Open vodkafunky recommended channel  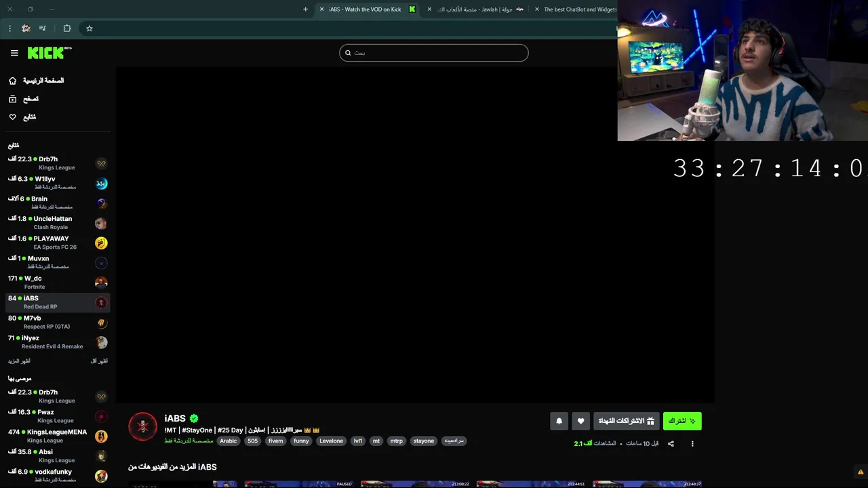pos(58,476)
